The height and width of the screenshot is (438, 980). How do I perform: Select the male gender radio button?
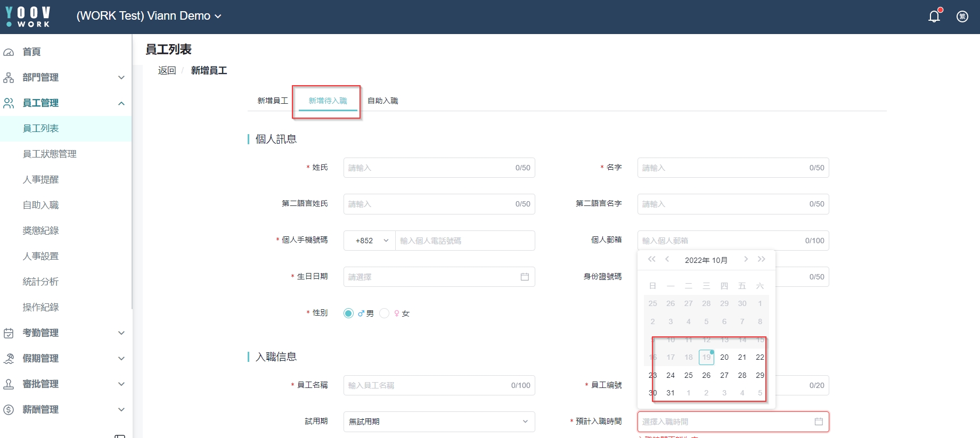coord(349,313)
